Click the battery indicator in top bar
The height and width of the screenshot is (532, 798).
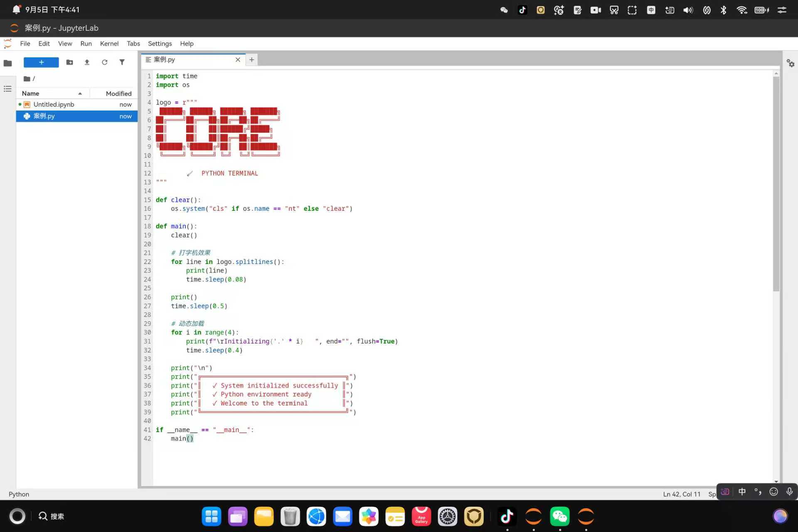pos(762,10)
